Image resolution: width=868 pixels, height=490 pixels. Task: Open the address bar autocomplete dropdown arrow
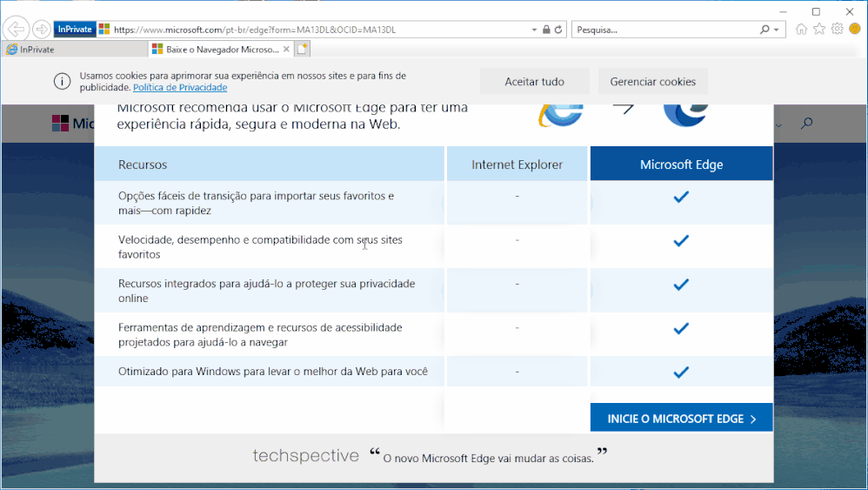534,30
